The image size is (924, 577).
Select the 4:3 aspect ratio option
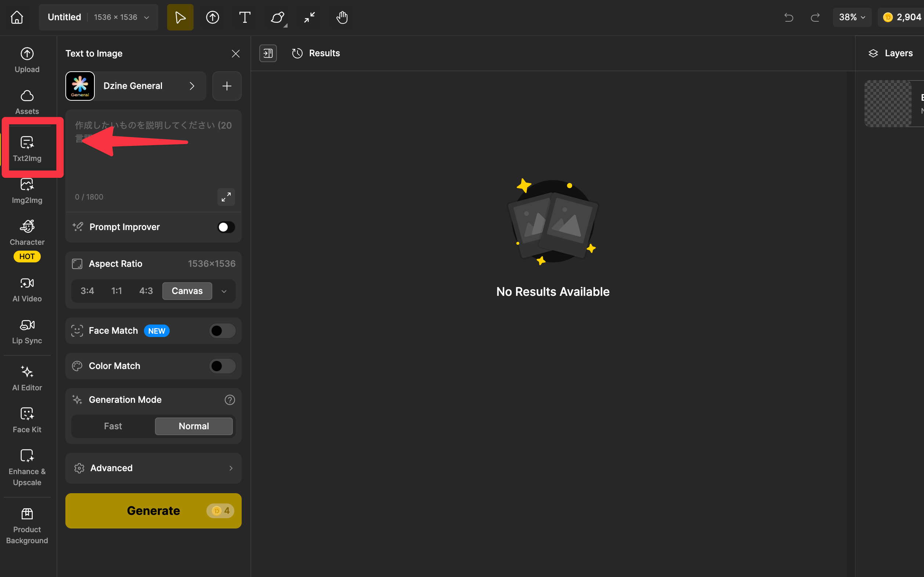tap(146, 291)
